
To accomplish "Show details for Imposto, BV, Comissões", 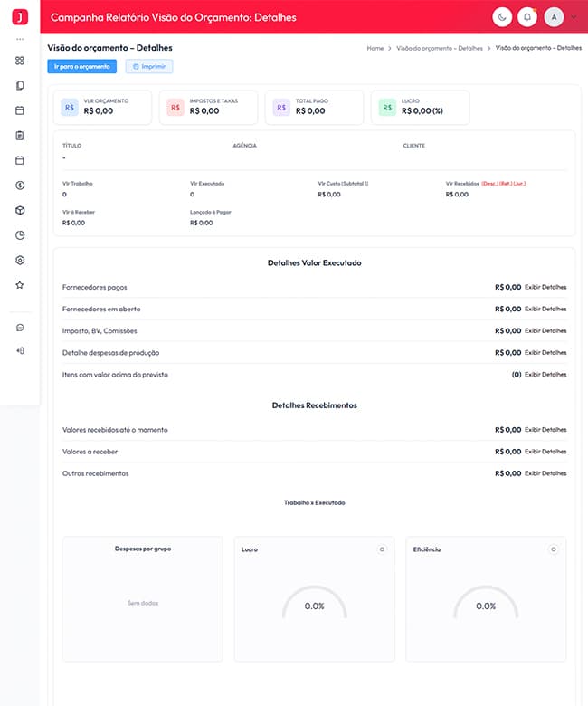I will (x=545, y=331).
